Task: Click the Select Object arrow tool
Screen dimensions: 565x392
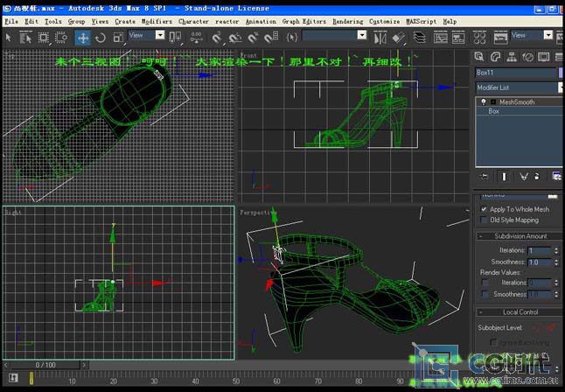Action: 9,38
